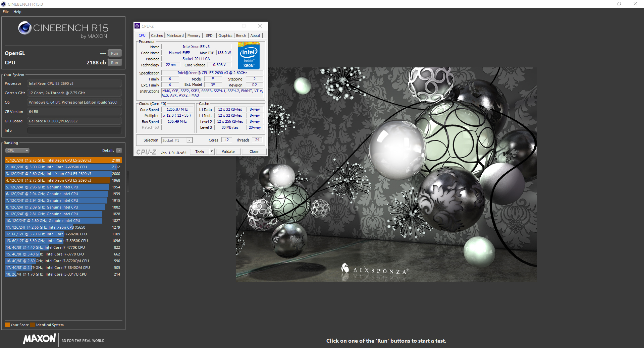Click the Close button in CPU-Z

[254, 152]
